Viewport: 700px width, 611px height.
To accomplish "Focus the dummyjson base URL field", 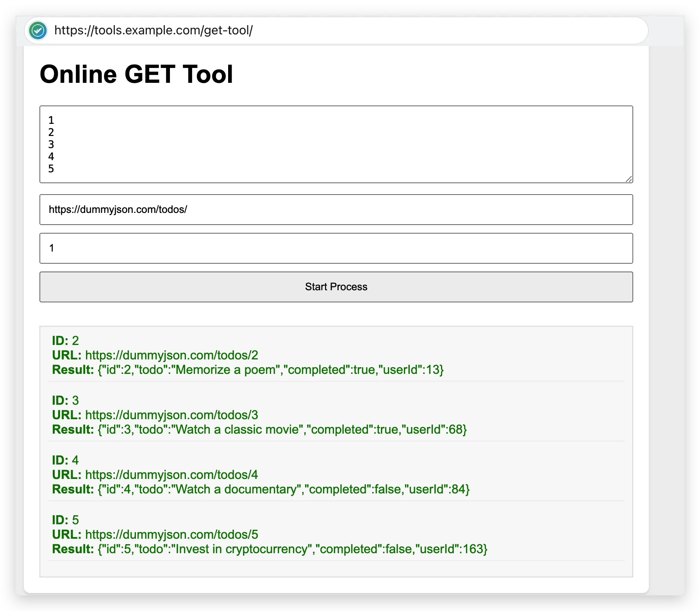I will click(336, 209).
